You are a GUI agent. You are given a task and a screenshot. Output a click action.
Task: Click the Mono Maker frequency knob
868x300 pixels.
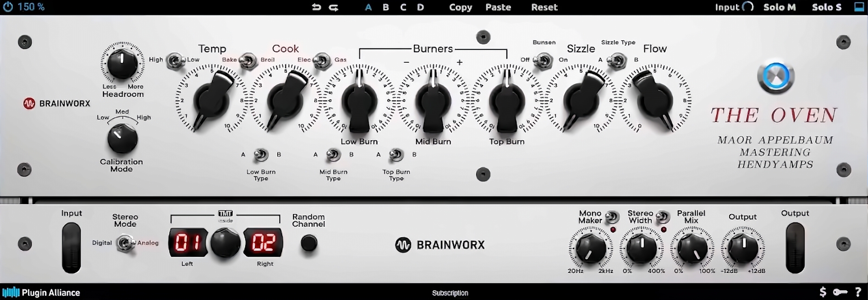click(x=591, y=248)
